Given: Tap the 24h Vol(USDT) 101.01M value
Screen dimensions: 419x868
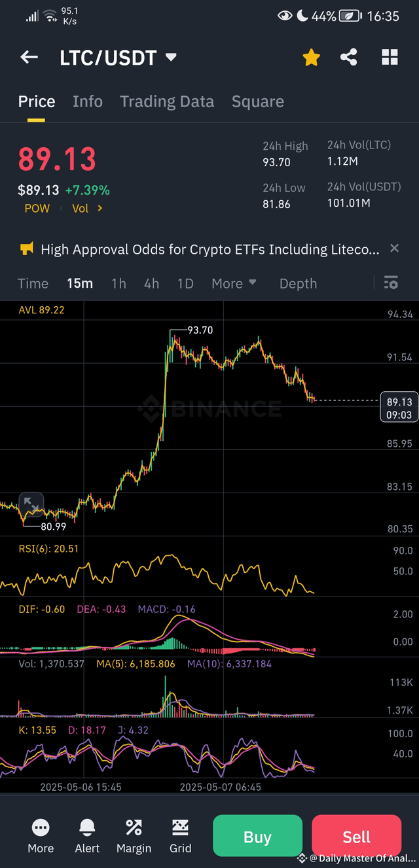Looking at the screenshot, I should pyautogui.click(x=349, y=203).
